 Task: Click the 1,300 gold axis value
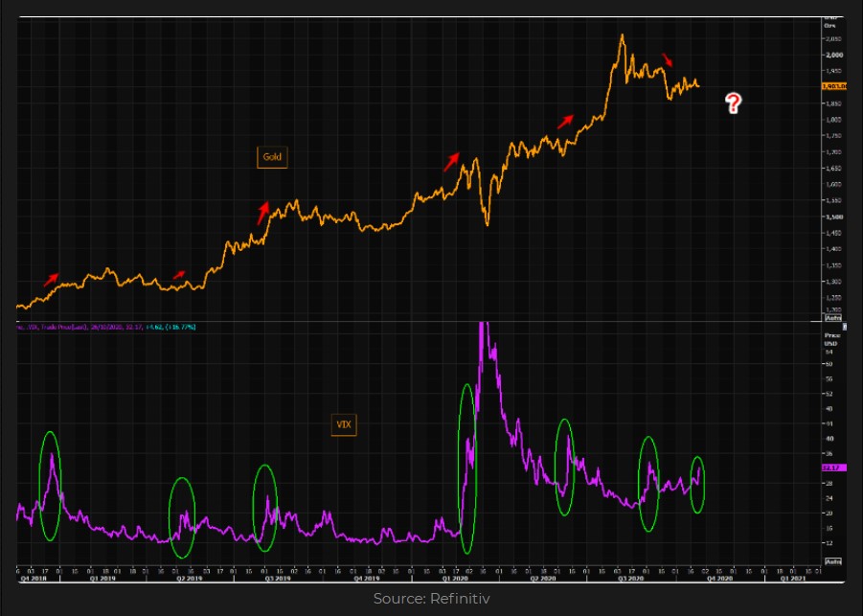coord(834,282)
